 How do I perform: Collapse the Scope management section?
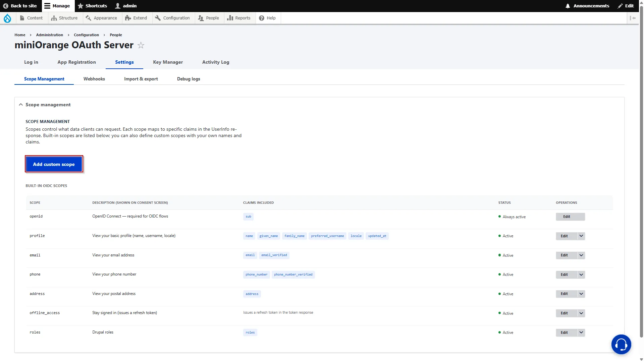point(45,105)
